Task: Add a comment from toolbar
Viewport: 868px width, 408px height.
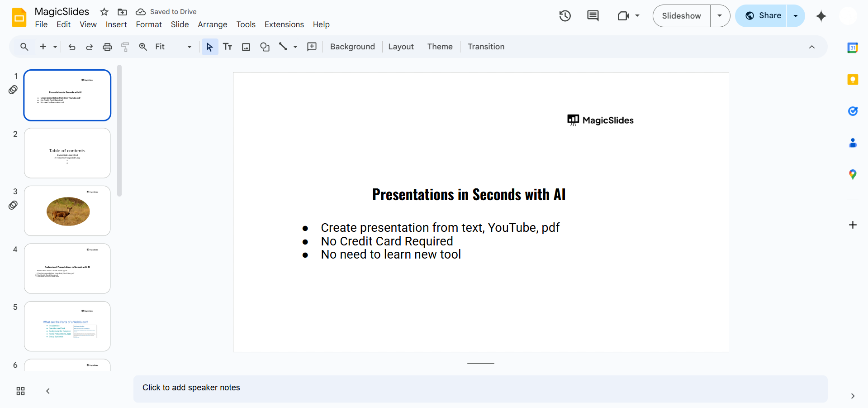Action: (312, 47)
